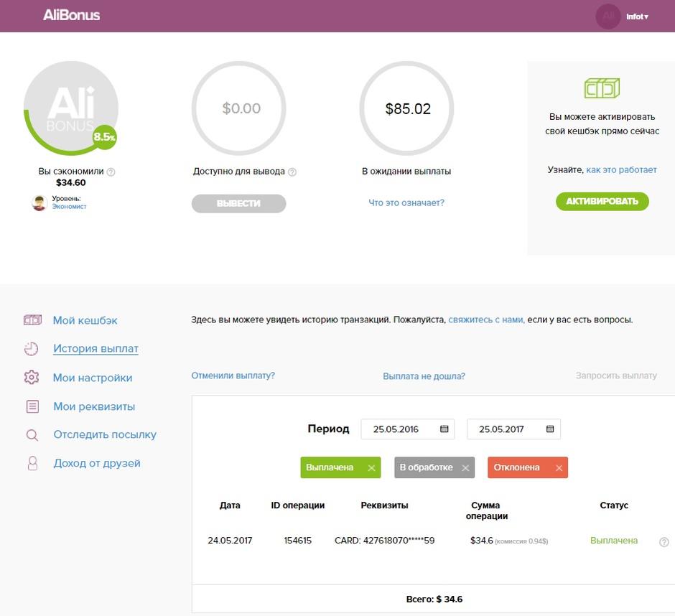Click the person icon for friends income

32,464
